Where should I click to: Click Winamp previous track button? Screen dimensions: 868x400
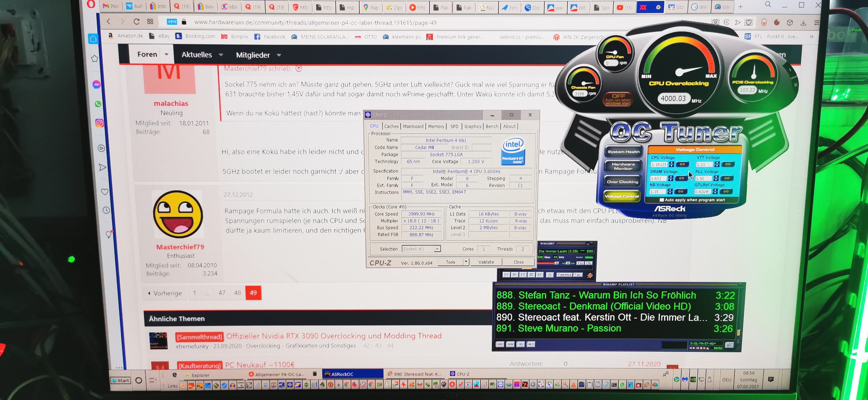click(x=507, y=275)
